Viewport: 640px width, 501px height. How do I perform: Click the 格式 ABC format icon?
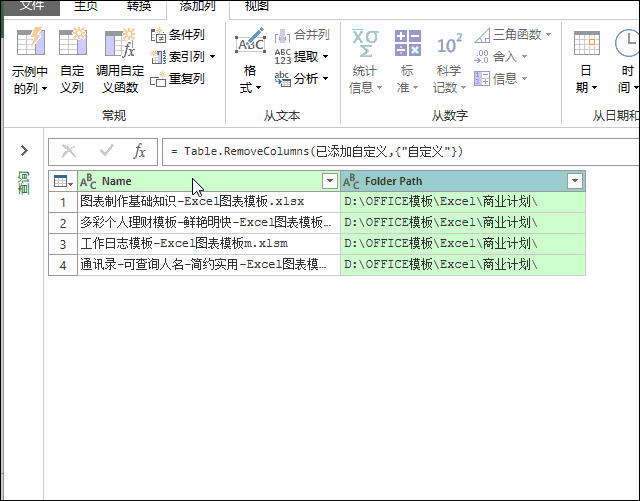pyautogui.click(x=250, y=41)
